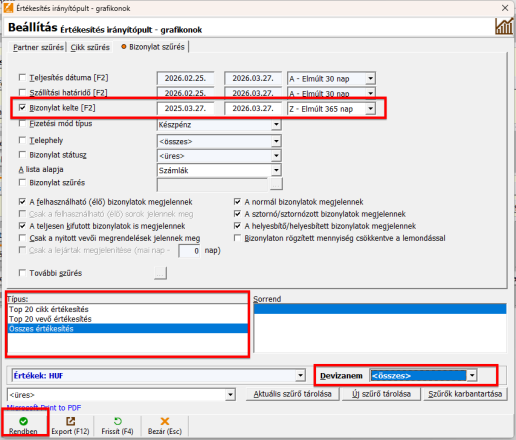The width and height of the screenshot is (516, 440).
Task: Click the Bezár (Esc) orange X icon
Action: click(x=165, y=421)
